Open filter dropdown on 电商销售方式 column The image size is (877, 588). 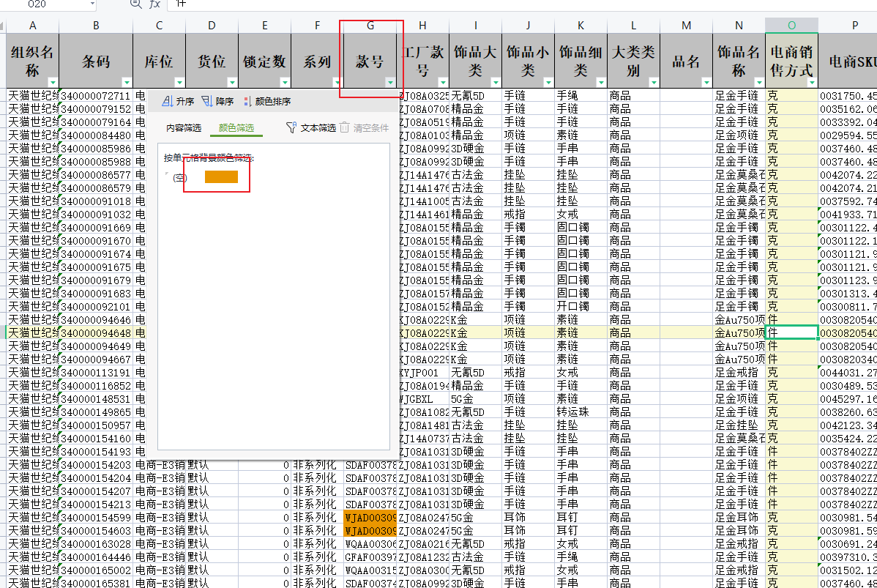click(812, 82)
